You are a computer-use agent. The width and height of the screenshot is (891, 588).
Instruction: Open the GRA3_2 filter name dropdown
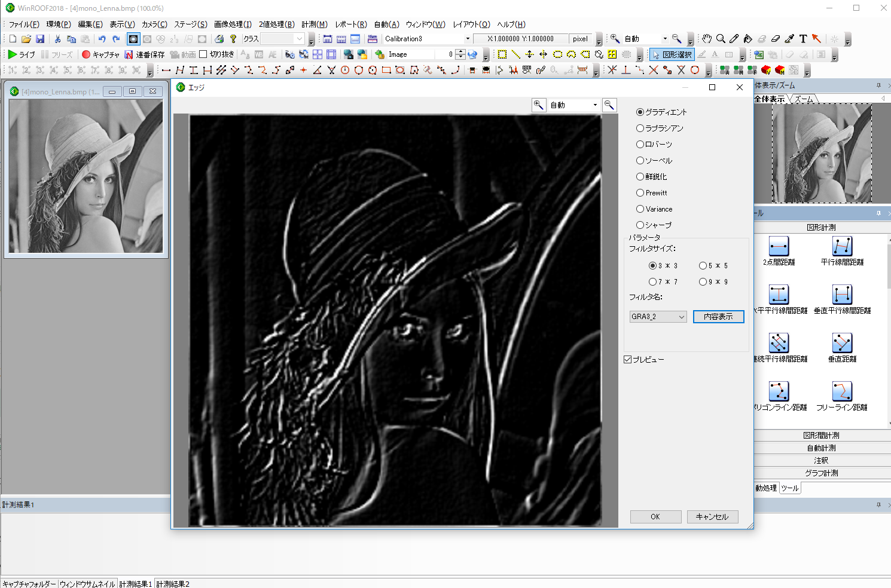(658, 317)
